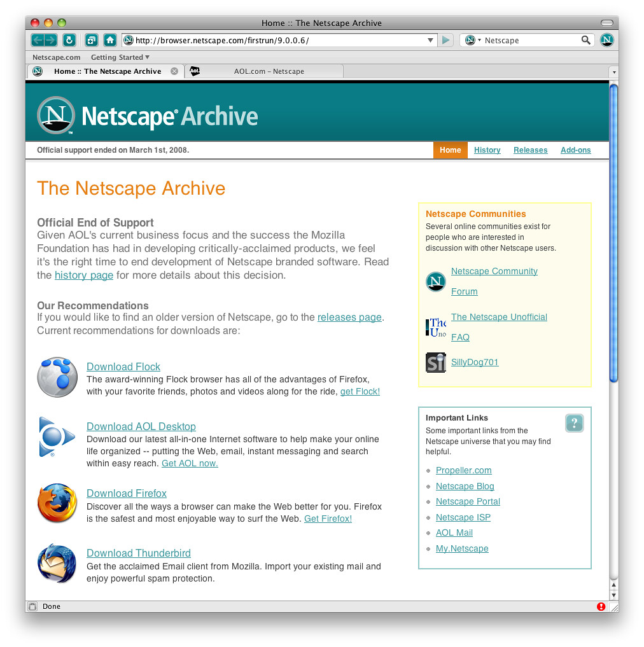Open help via the question mark icon

pyautogui.click(x=574, y=422)
